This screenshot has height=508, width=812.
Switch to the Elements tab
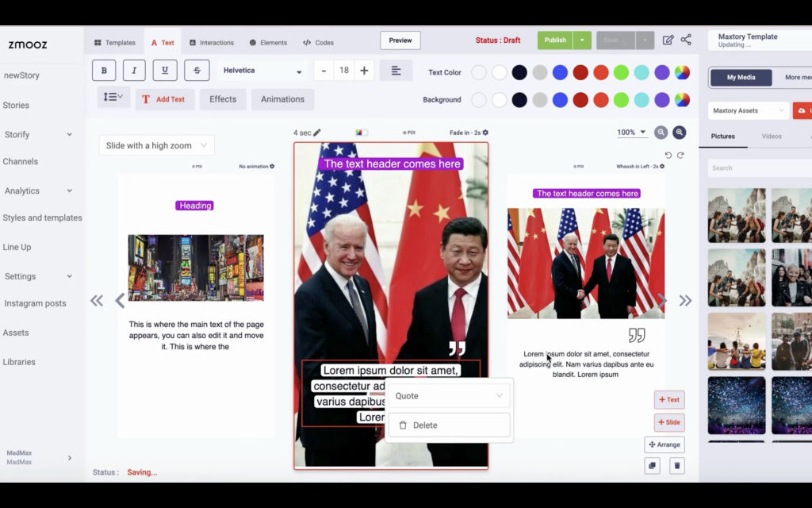click(268, 43)
